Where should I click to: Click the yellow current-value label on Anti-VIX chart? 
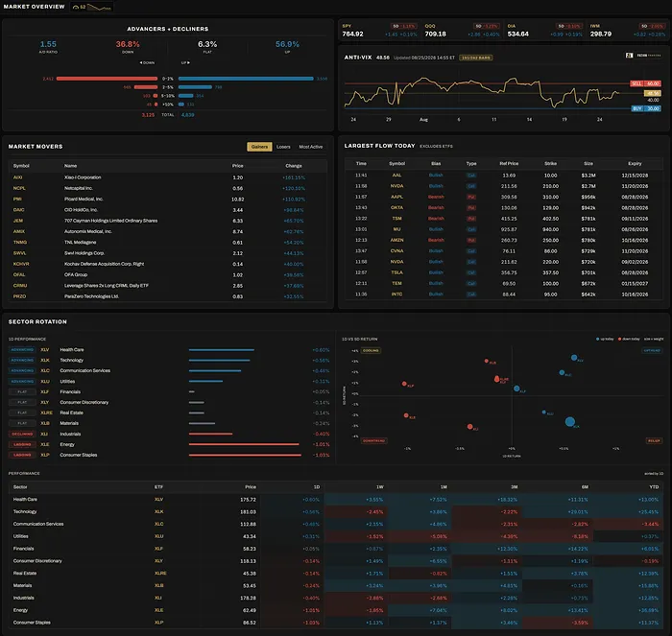(x=652, y=93)
